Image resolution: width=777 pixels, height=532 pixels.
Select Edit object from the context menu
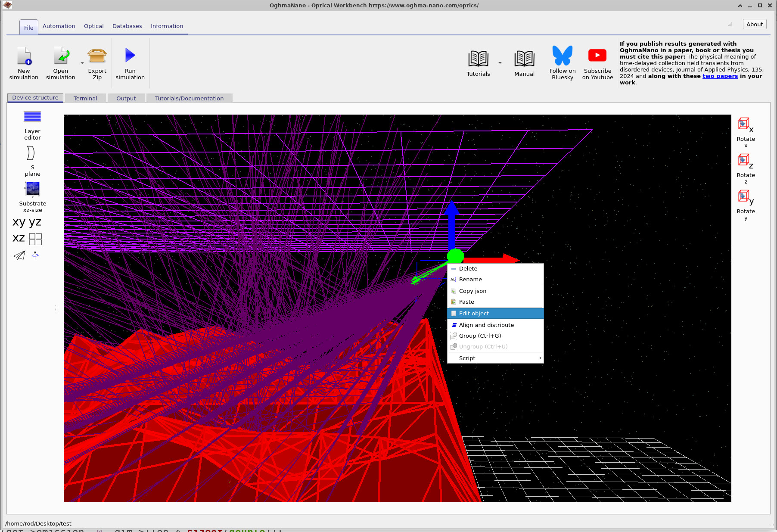pos(474,313)
